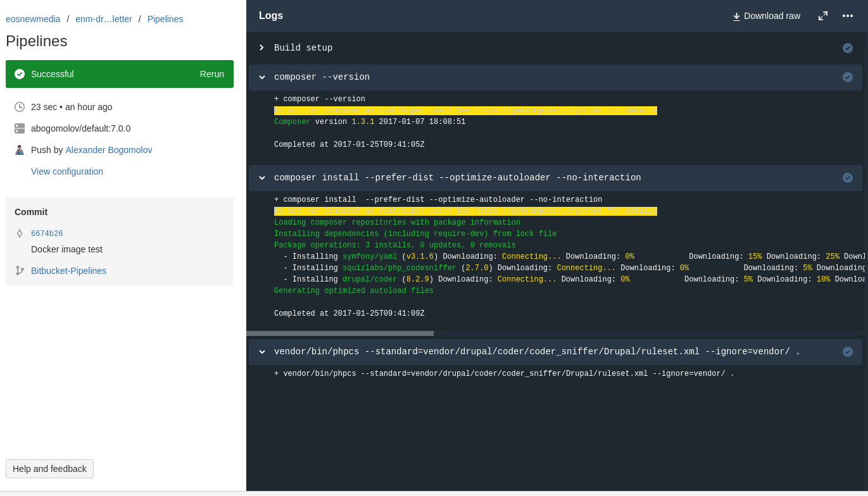Screen dimensions: 868x496
Task: Click the horizontal scrollbar in composer install log
Action: tap(340, 333)
